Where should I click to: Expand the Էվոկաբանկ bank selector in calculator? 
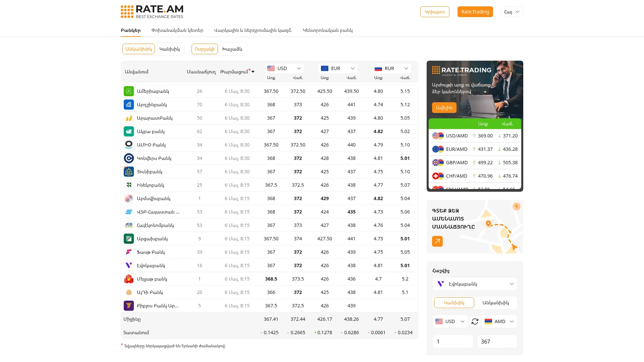coord(475,284)
